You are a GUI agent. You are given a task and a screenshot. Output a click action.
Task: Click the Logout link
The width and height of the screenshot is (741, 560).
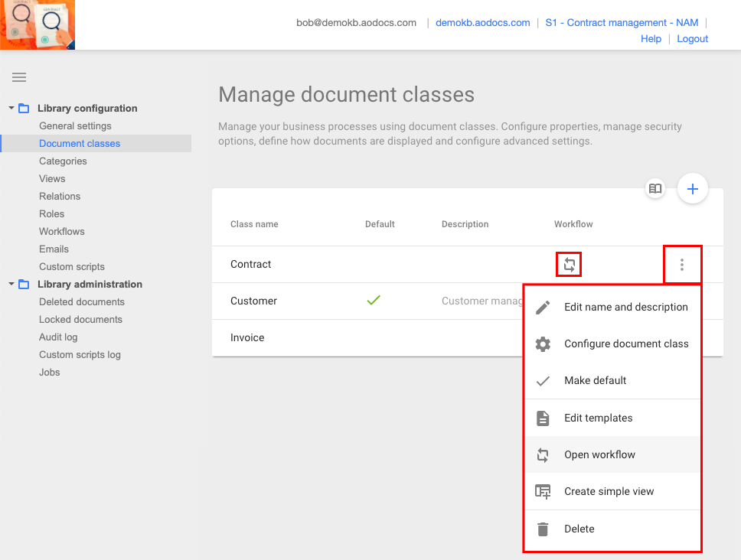pyautogui.click(x=692, y=39)
